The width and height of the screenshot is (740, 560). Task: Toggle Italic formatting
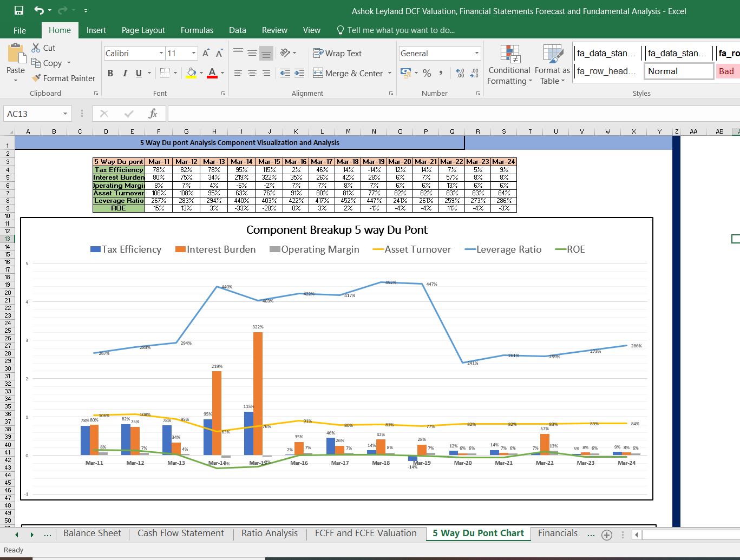click(x=125, y=73)
